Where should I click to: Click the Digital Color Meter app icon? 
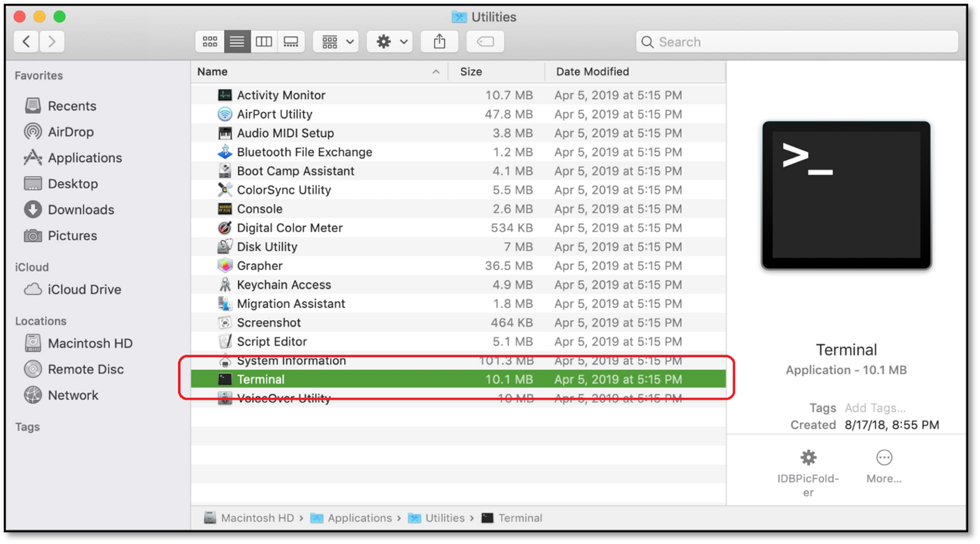tap(225, 228)
